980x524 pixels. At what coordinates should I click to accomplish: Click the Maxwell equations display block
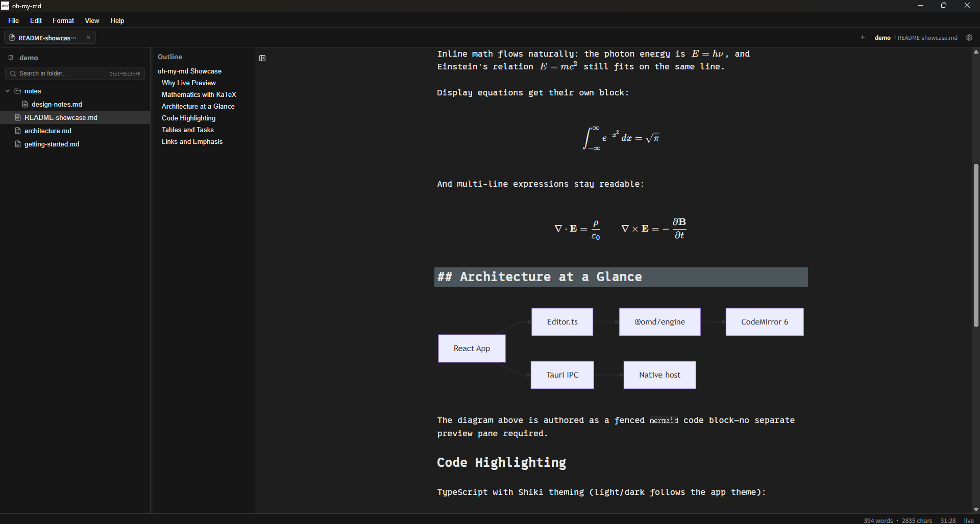pyautogui.click(x=621, y=229)
